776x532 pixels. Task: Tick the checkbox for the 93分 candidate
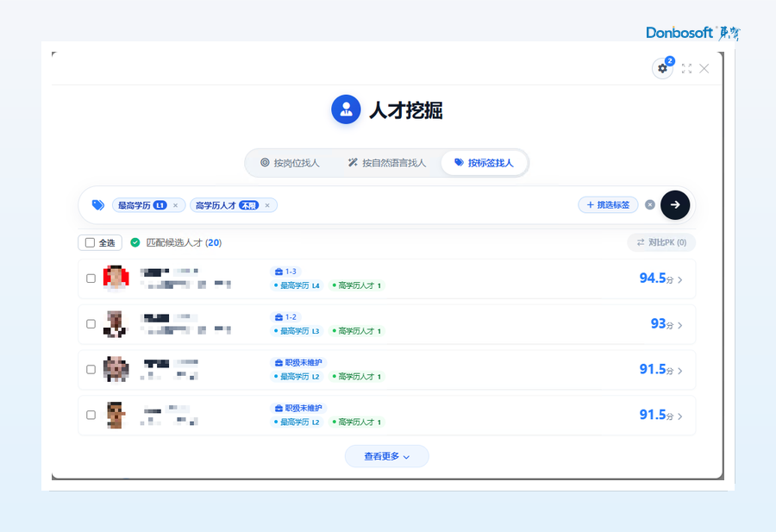[91, 323]
